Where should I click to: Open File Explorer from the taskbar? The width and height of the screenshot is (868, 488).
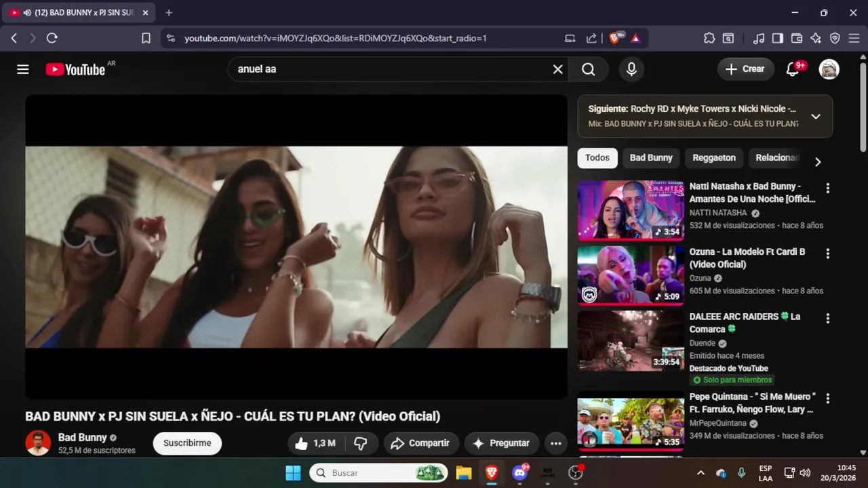463,473
